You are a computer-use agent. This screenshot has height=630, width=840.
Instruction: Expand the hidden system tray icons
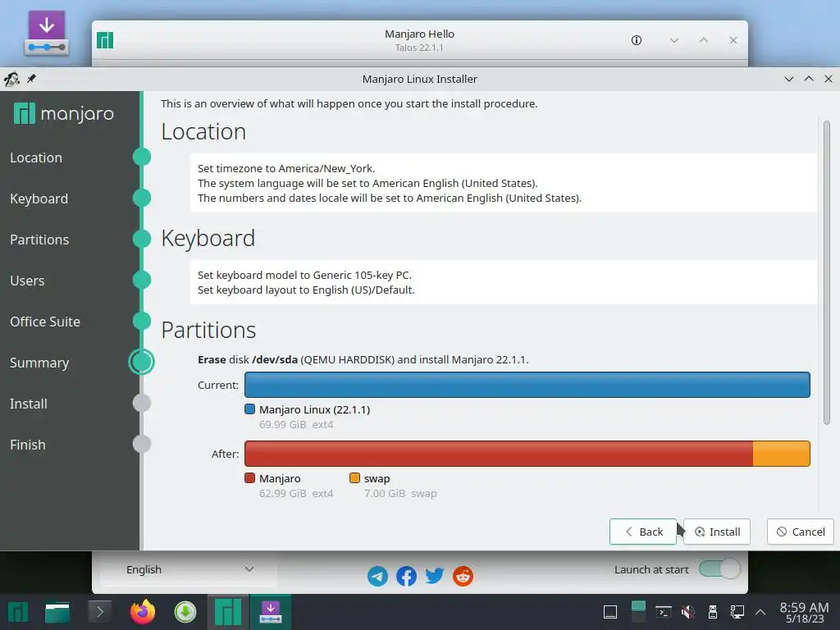point(760,612)
